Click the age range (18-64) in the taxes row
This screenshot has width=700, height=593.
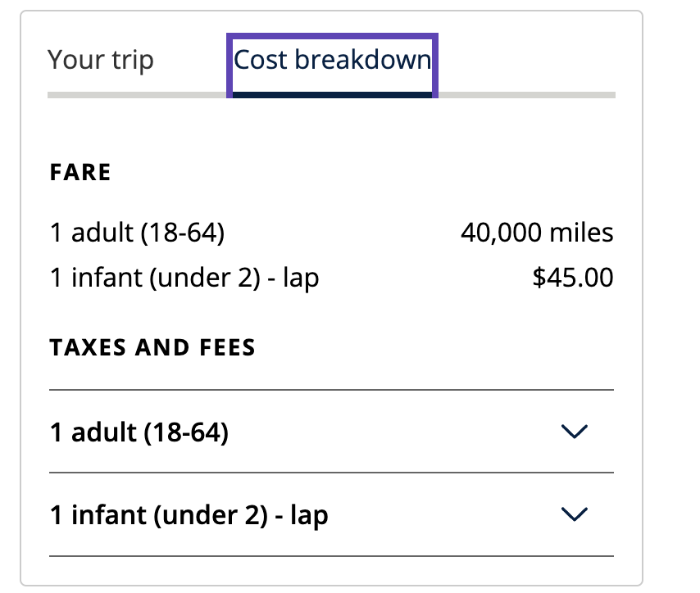[x=186, y=432]
